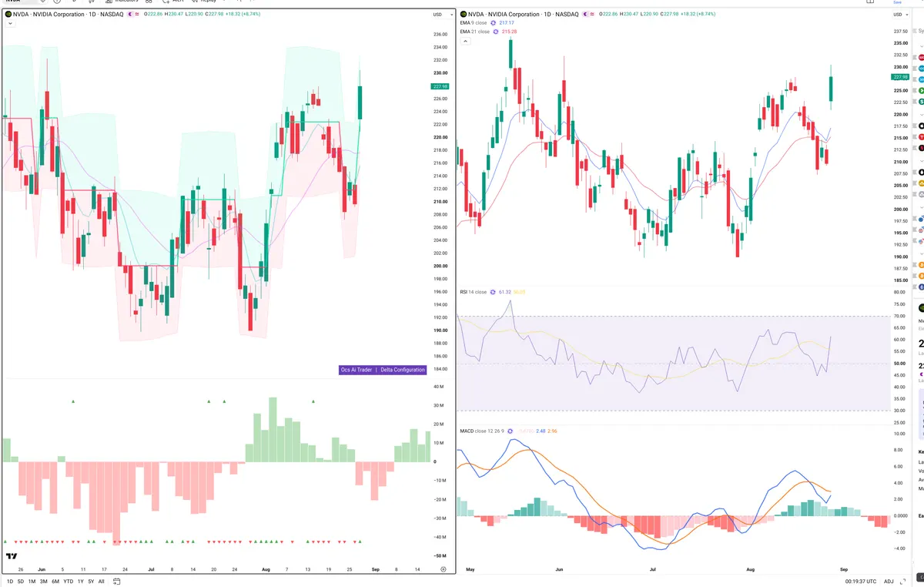Click the loading icon beside RSI 14
This screenshot has width=924, height=587.
pos(494,292)
